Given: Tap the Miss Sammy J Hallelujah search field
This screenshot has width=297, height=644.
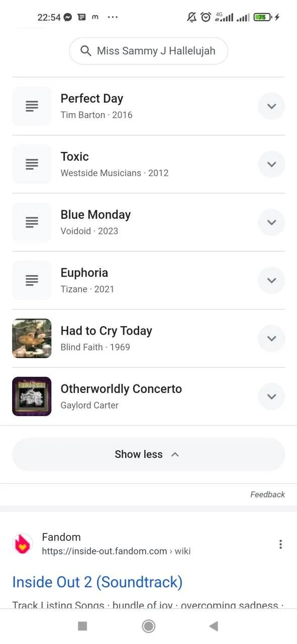Looking at the screenshot, I should pos(148,51).
